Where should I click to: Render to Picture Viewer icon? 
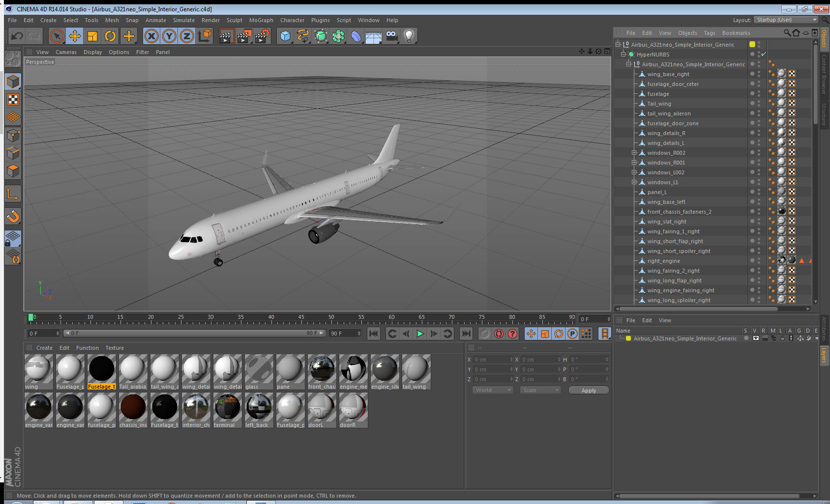244,36
